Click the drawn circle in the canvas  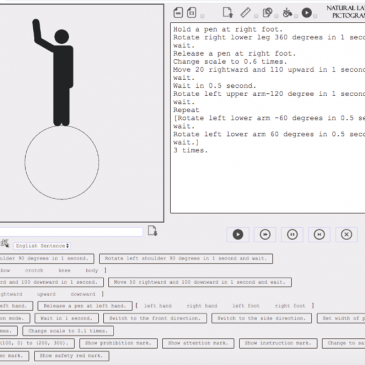62,162
